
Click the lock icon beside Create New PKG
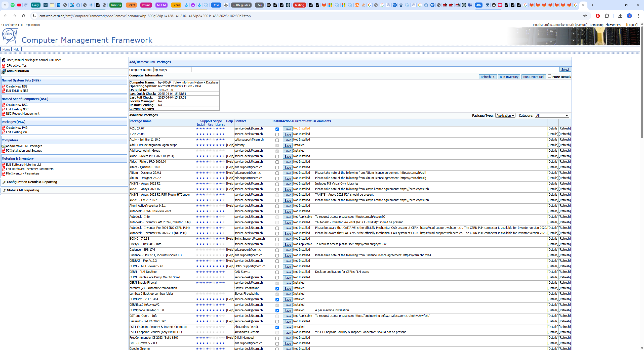tap(4, 128)
